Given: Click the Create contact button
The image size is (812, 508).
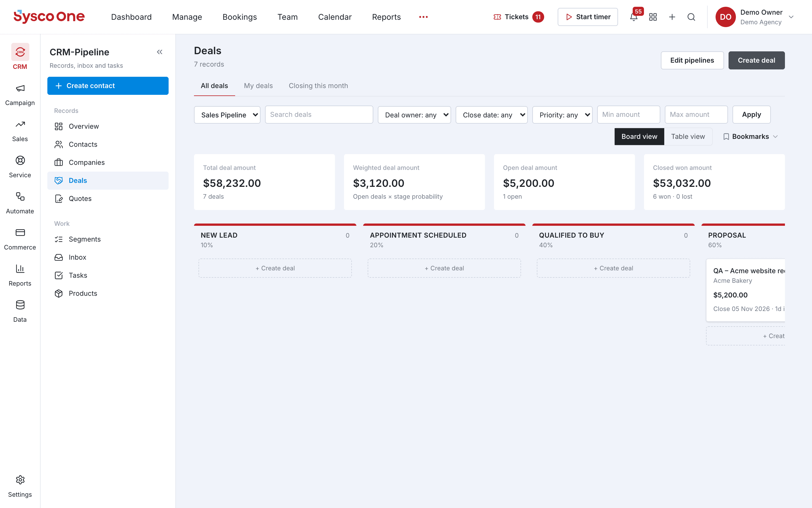Looking at the screenshot, I should tap(108, 86).
